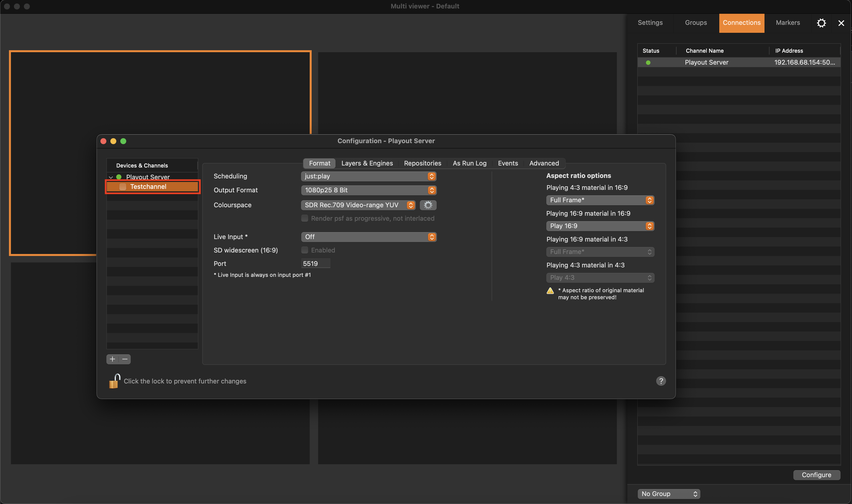
Task: Switch to the Format tab
Action: point(319,163)
